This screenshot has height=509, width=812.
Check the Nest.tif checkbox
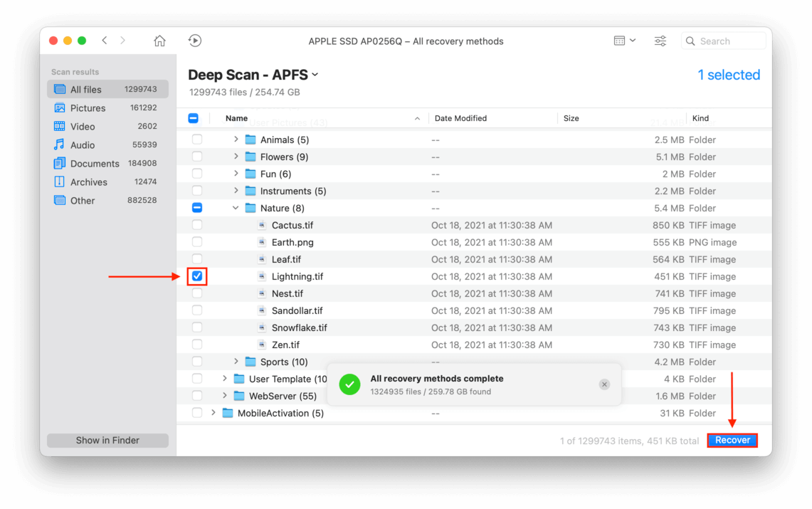click(197, 293)
